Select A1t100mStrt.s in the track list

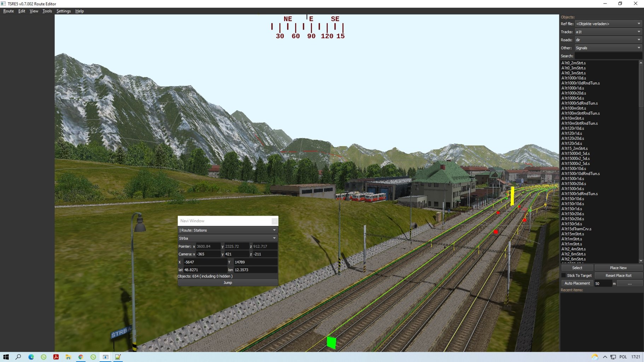pyautogui.click(x=573, y=108)
